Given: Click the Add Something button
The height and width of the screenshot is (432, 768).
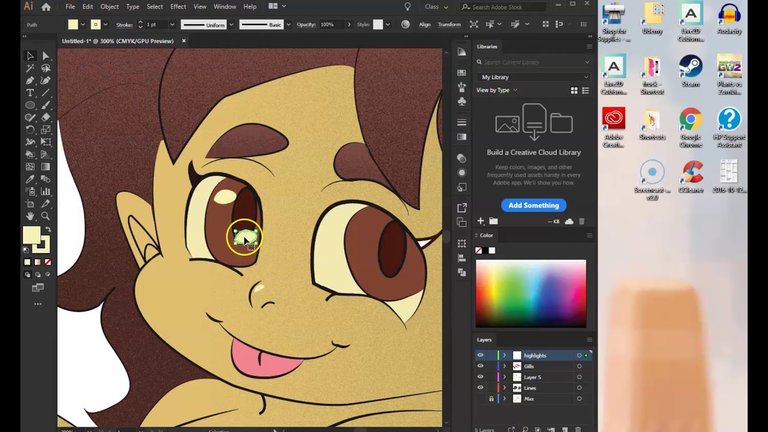Looking at the screenshot, I should [533, 205].
